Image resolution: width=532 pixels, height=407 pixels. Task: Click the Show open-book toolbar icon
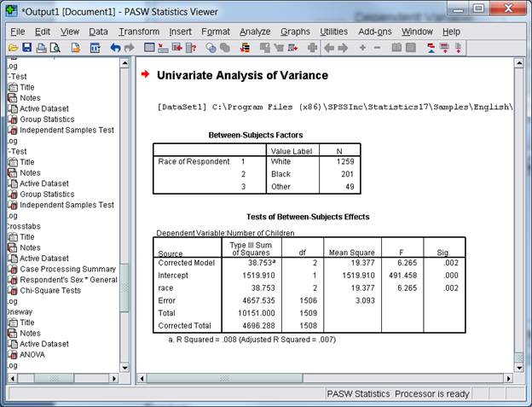(396, 48)
